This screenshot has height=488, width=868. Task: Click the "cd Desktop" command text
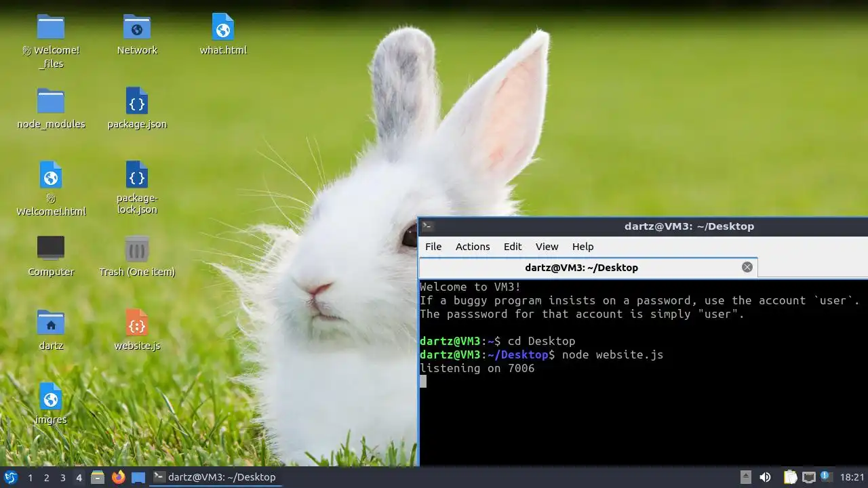point(542,341)
